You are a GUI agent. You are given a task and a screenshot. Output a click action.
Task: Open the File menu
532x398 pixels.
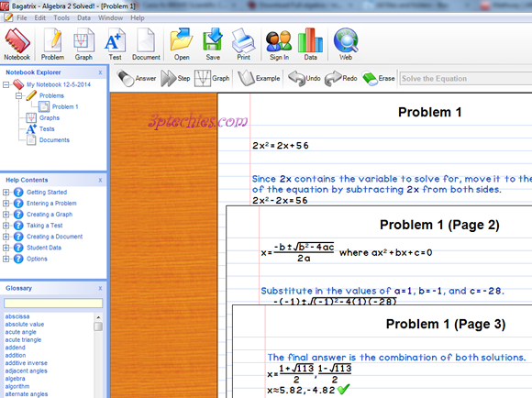point(22,18)
